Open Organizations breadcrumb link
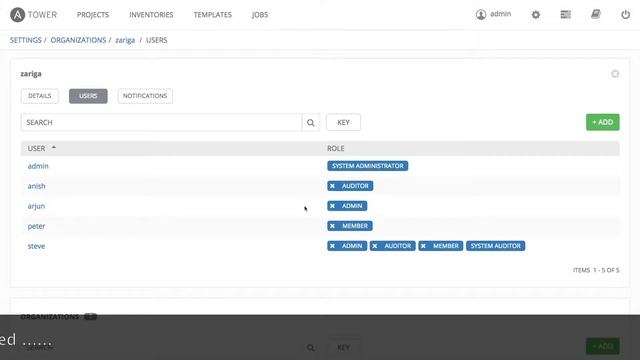 pyautogui.click(x=78, y=40)
